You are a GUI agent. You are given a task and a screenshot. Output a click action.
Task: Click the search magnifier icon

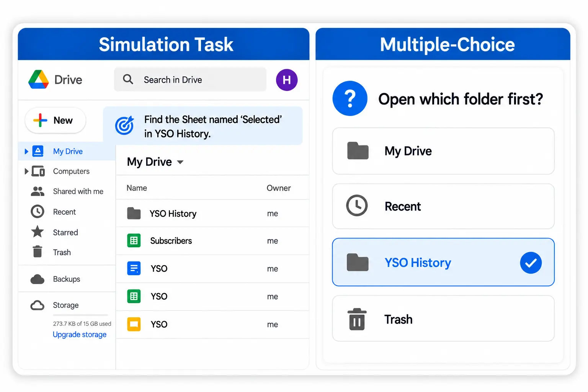pos(128,79)
